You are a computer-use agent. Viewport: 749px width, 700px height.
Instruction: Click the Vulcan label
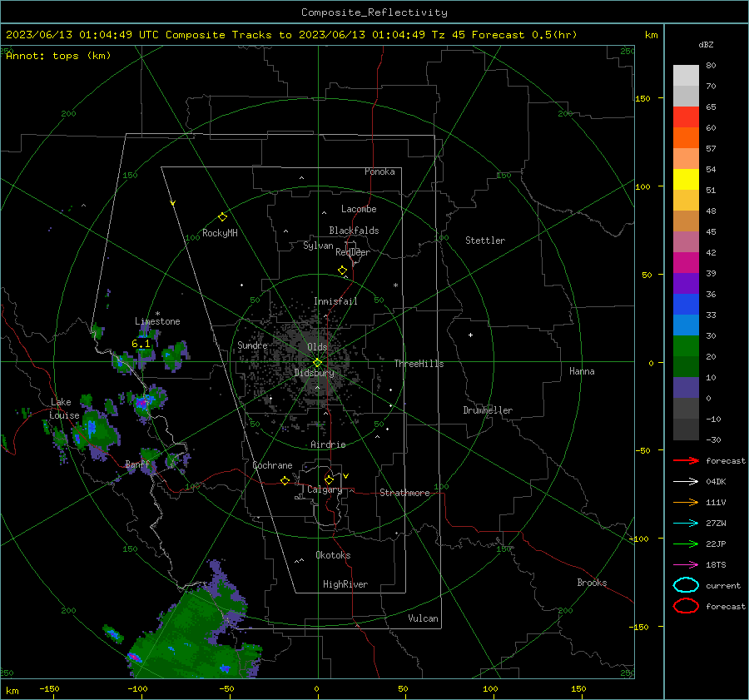tap(423, 618)
